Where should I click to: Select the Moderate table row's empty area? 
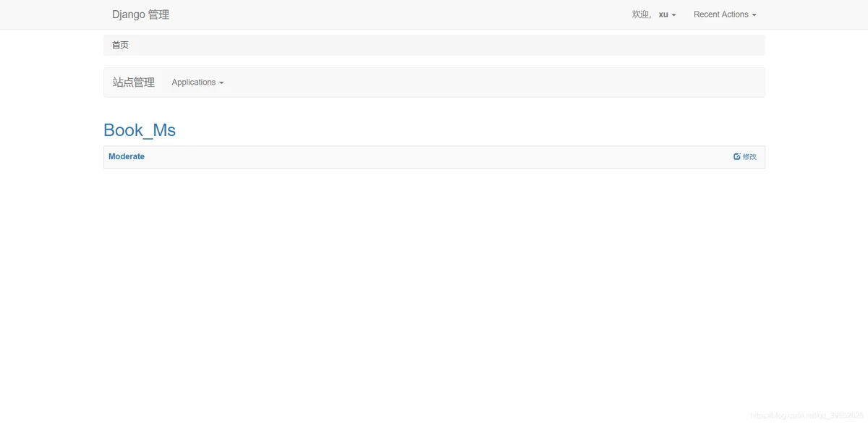coord(434,157)
